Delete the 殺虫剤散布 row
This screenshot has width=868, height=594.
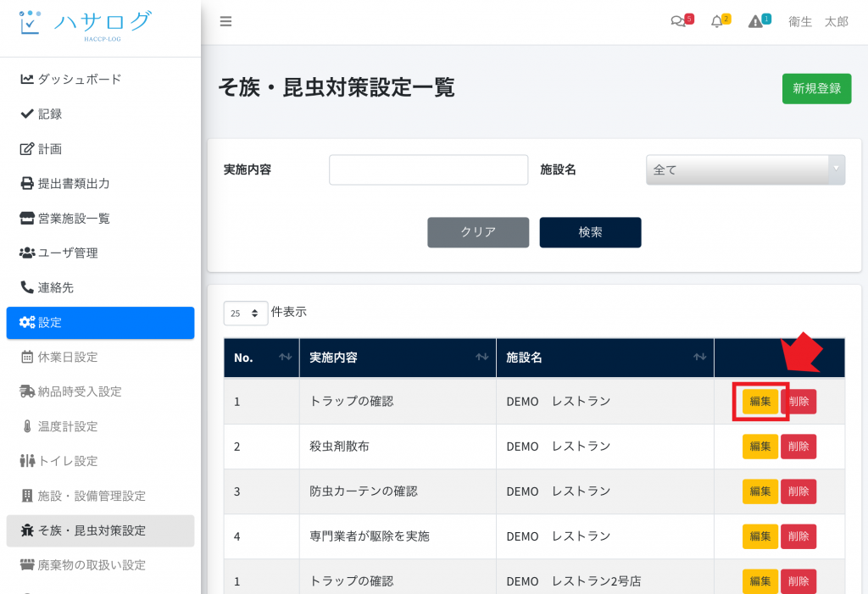(x=798, y=447)
